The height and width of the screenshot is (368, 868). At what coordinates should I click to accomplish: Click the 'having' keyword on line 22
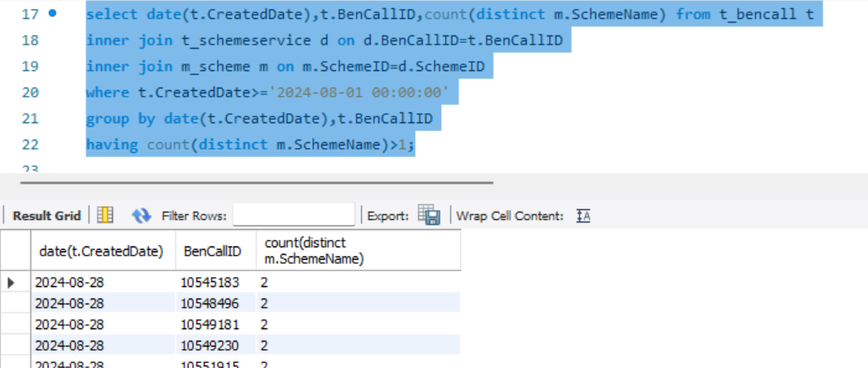[x=112, y=145]
